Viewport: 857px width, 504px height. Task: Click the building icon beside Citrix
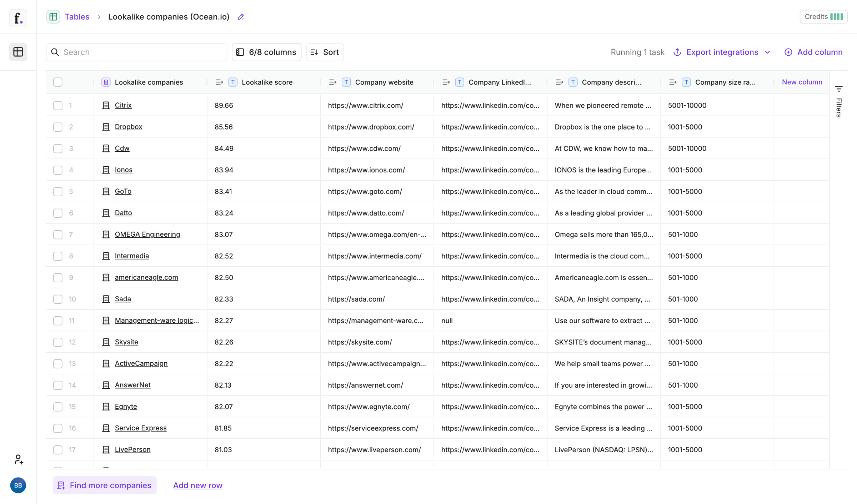[x=106, y=105]
